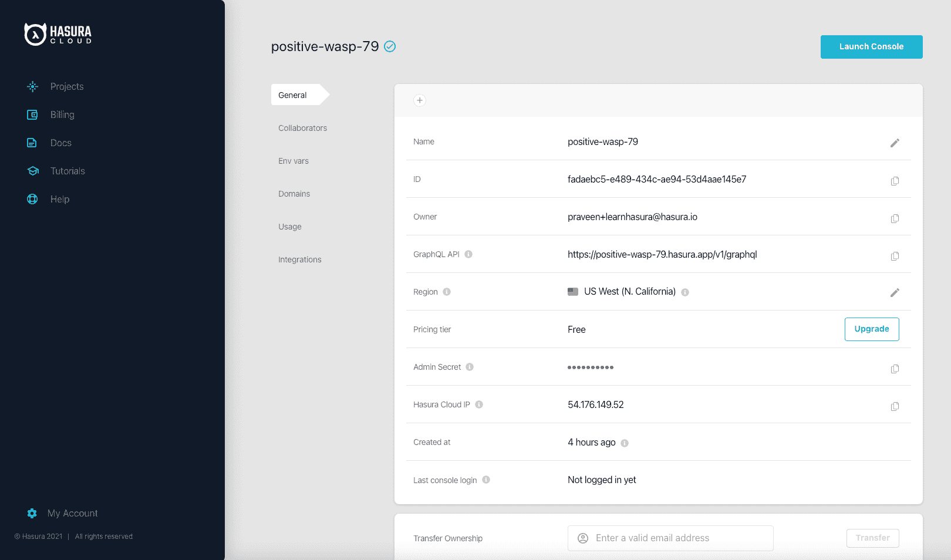
Task: Click the Transfer ownership button
Action: pyautogui.click(x=873, y=538)
